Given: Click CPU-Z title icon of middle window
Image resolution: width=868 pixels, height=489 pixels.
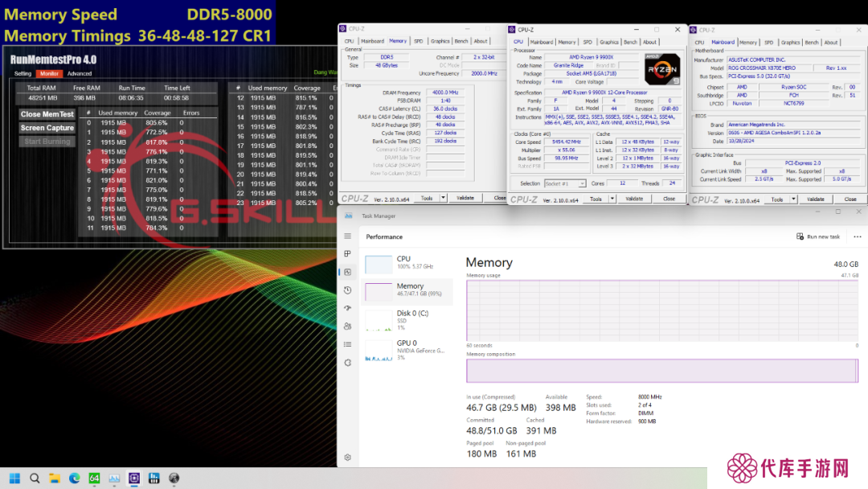Looking at the screenshot, I should [x=512, y=29].
